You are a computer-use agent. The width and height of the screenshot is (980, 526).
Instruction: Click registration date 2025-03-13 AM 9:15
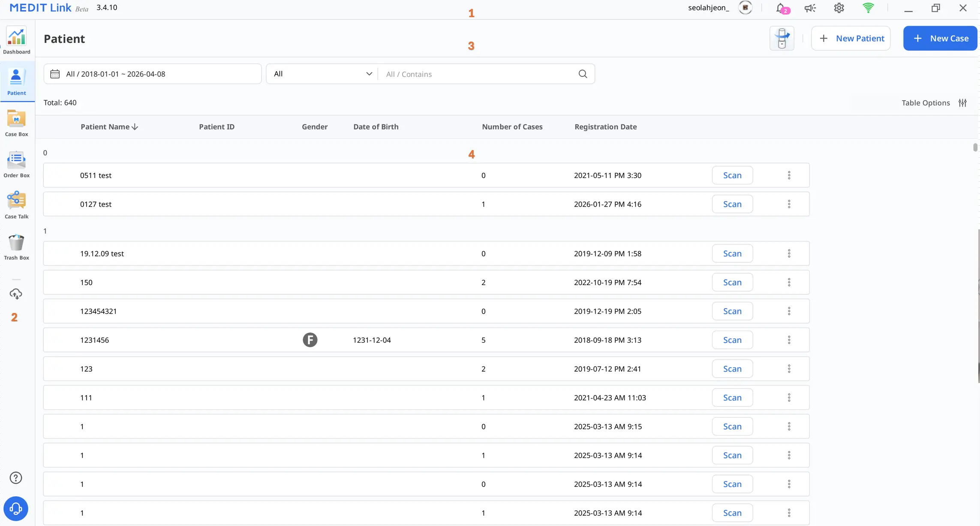pyautogui.click(x=608, y=427)
